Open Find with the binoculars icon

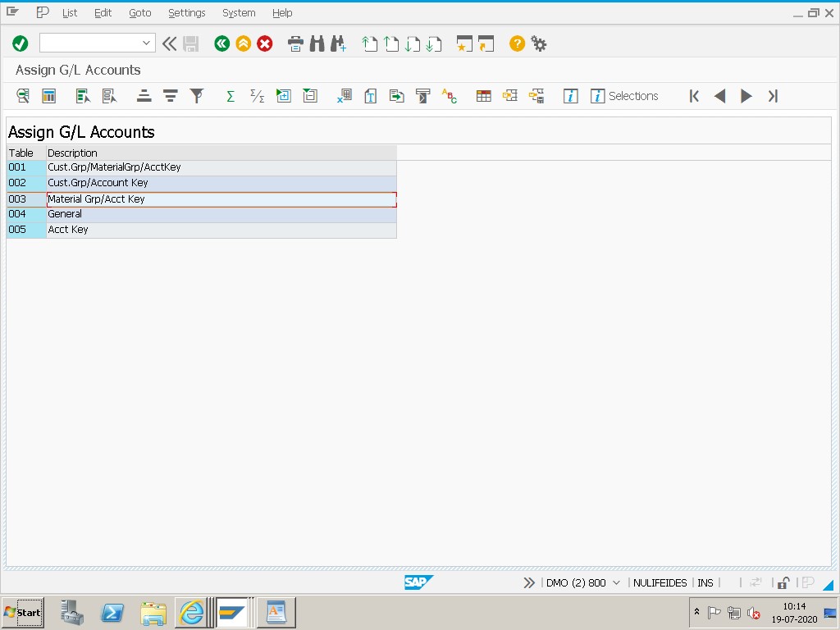pyautogui.click(x=317, y=43)
